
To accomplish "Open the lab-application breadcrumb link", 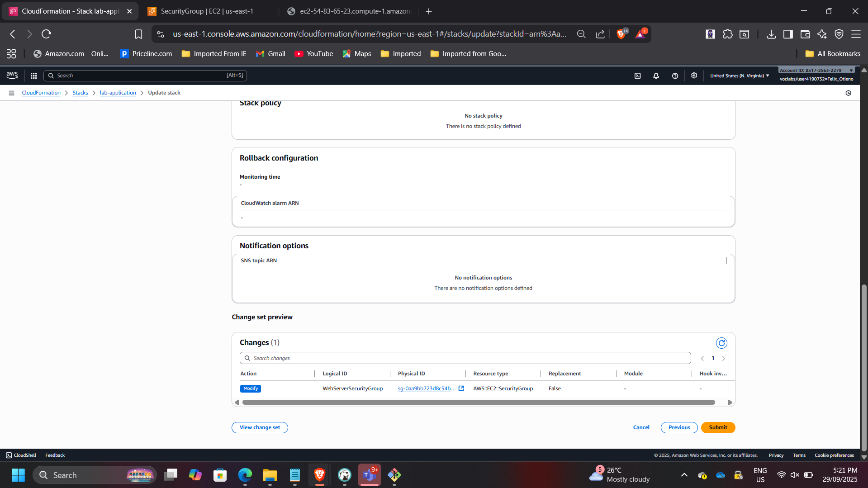I will click(x=118, y=93).
